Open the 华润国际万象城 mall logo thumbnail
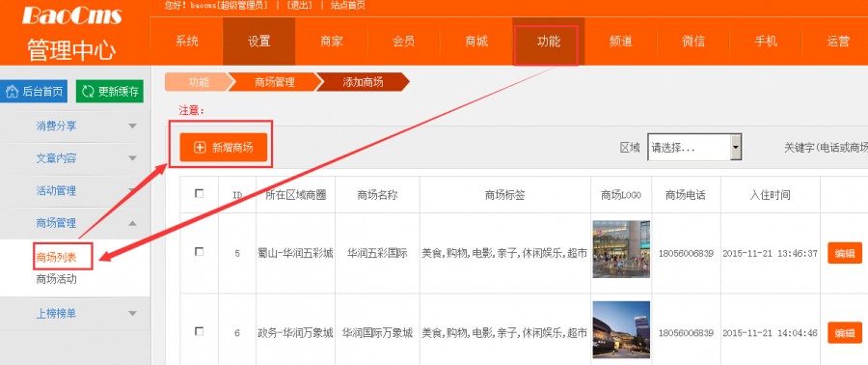The width and height of the screenshot is (868, 365). coord(621,329)
